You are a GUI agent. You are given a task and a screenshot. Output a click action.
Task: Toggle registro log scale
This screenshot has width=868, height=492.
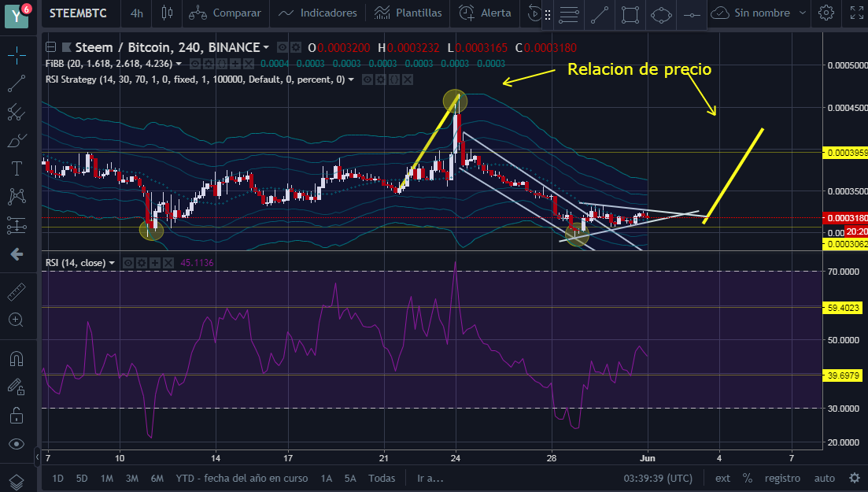pyautogui.click(x=782, y=478)
